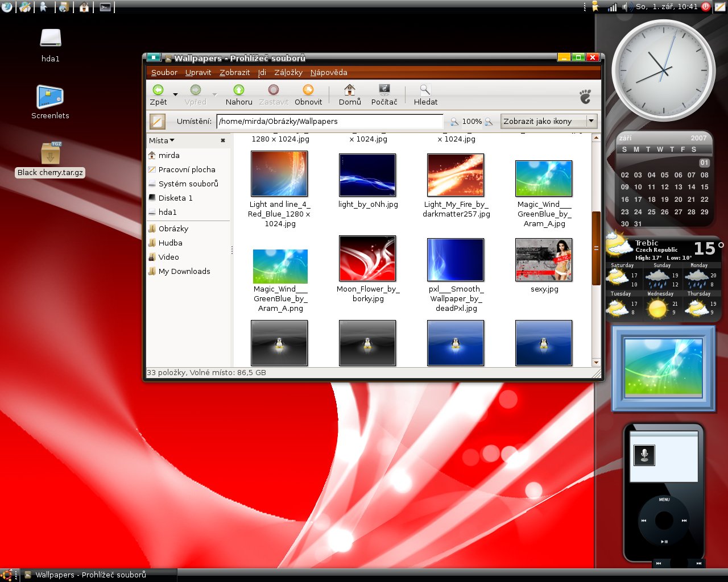728x582 pixels.
Task: Click the file view vertical scrollbar handle
Action: pos(596,248)
